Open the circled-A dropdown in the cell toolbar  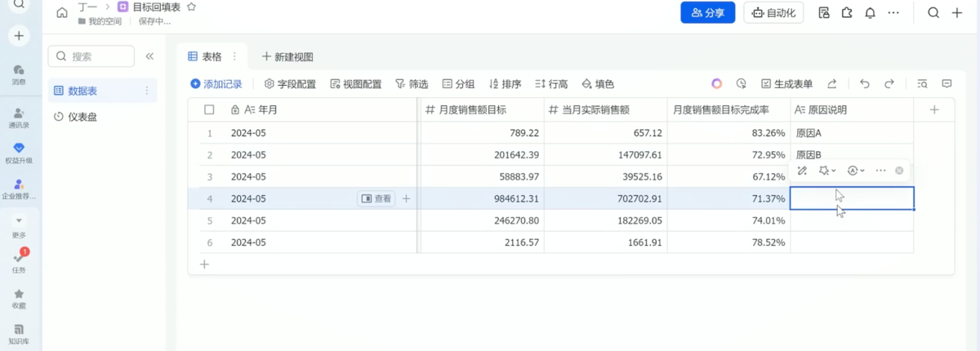pos(856,171)
